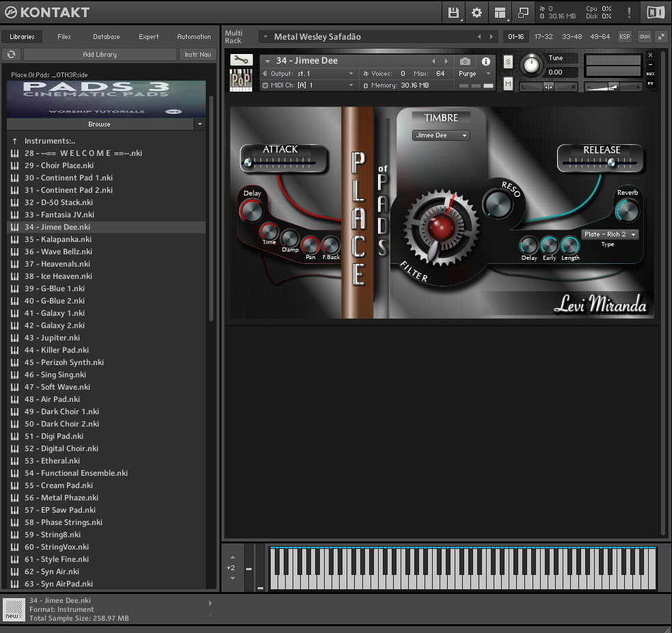Open the instrument name dropdown arrow
The width and height of the screenshot is (672, 633).
click(268, 62)
